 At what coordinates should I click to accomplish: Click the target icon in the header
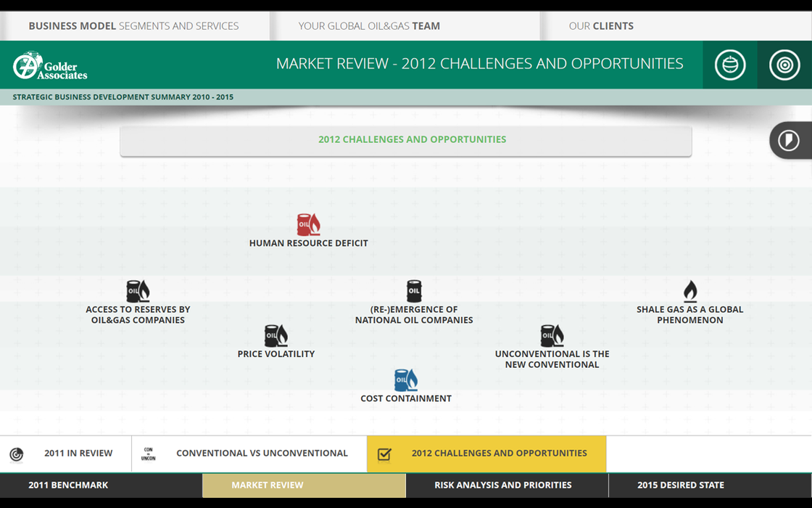click(x=784, y=65)
